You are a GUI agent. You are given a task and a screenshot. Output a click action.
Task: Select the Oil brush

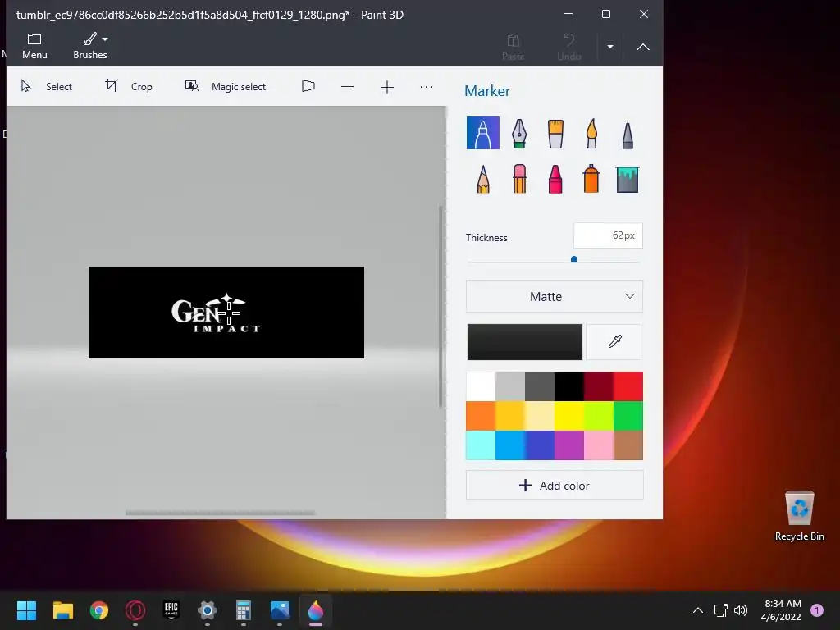coord(555,133)
